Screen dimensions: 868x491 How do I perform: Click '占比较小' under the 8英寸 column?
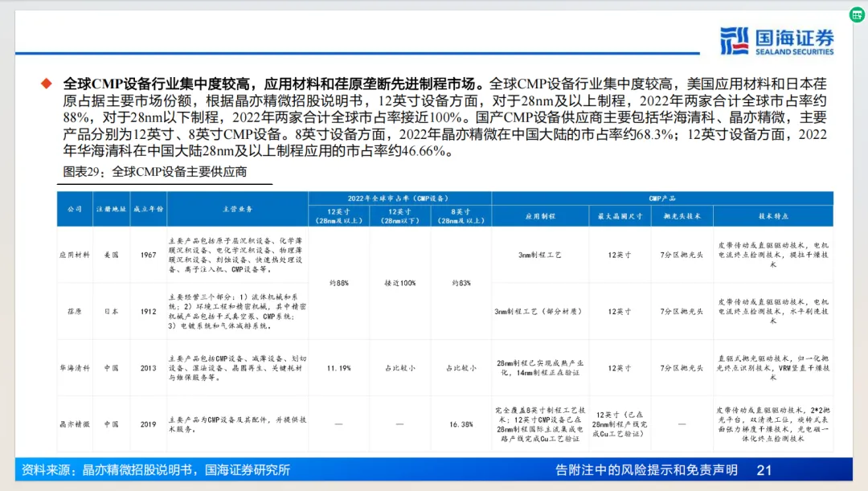point(461,368)
